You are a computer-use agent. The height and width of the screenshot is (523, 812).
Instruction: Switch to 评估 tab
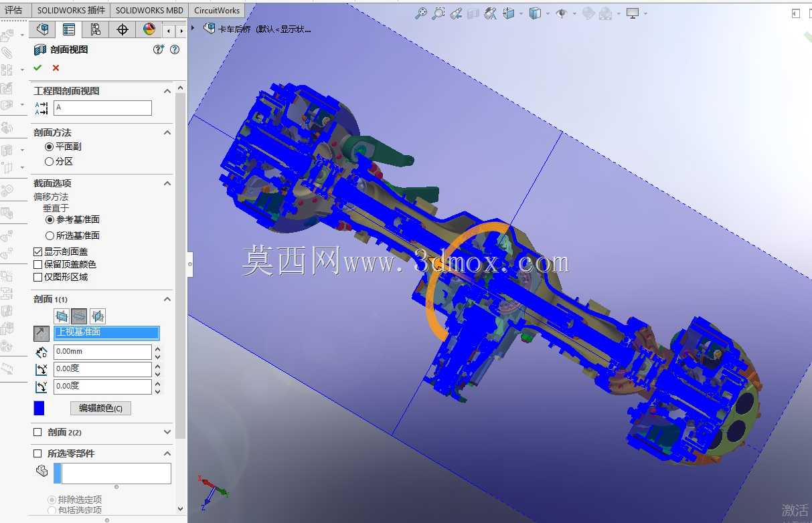[x=14, y=10]
